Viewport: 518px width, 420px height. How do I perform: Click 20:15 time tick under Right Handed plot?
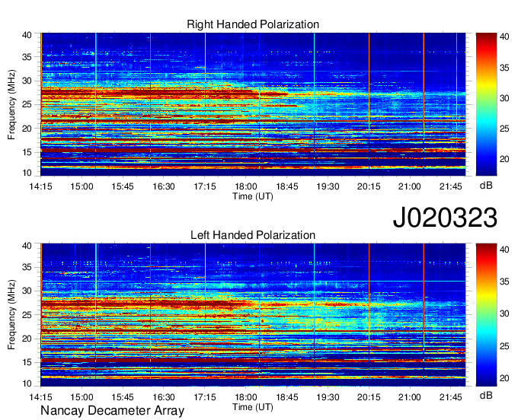click(x=369, y=186)
